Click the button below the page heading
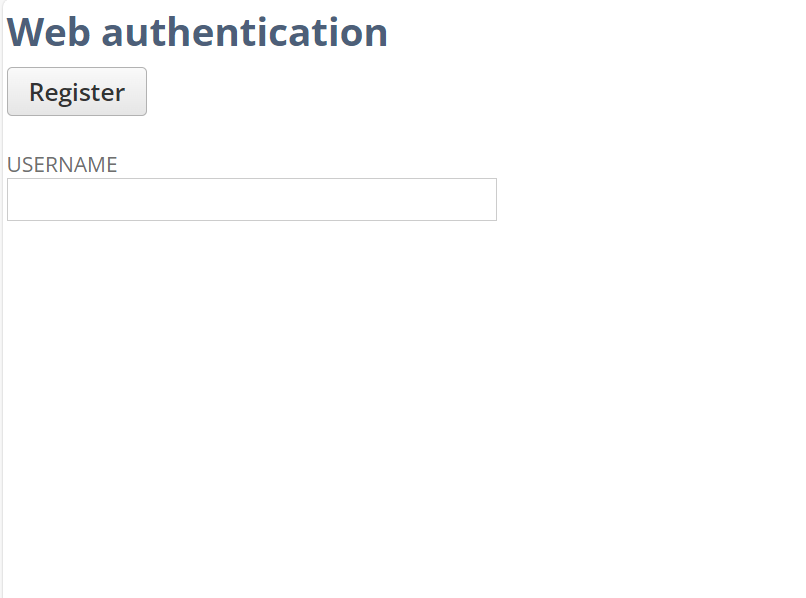The height and width of the screenshot is (598, 806). [77, 92]
